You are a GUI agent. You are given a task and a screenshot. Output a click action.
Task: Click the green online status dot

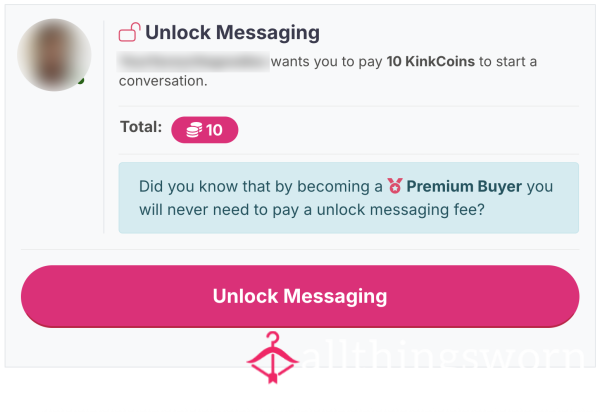[81, 81]
